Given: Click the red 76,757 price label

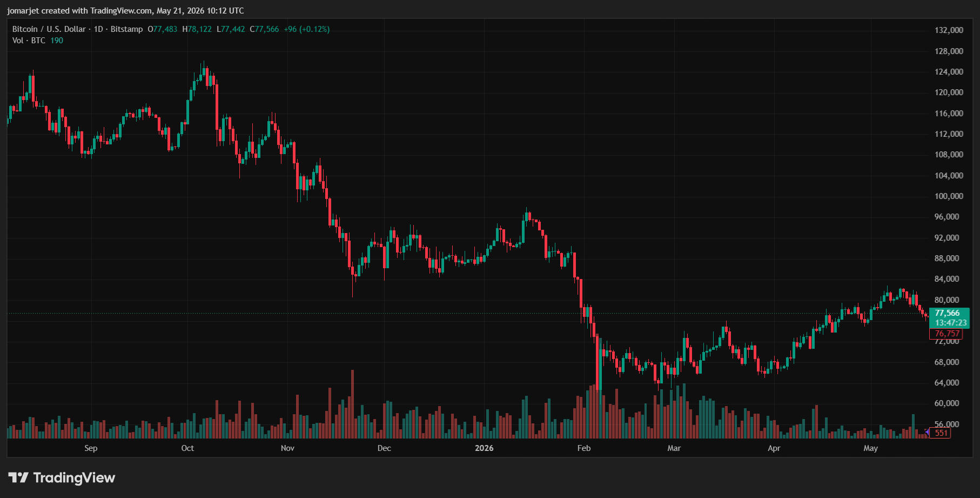Looking at the screenshot, I should [947, 334].
